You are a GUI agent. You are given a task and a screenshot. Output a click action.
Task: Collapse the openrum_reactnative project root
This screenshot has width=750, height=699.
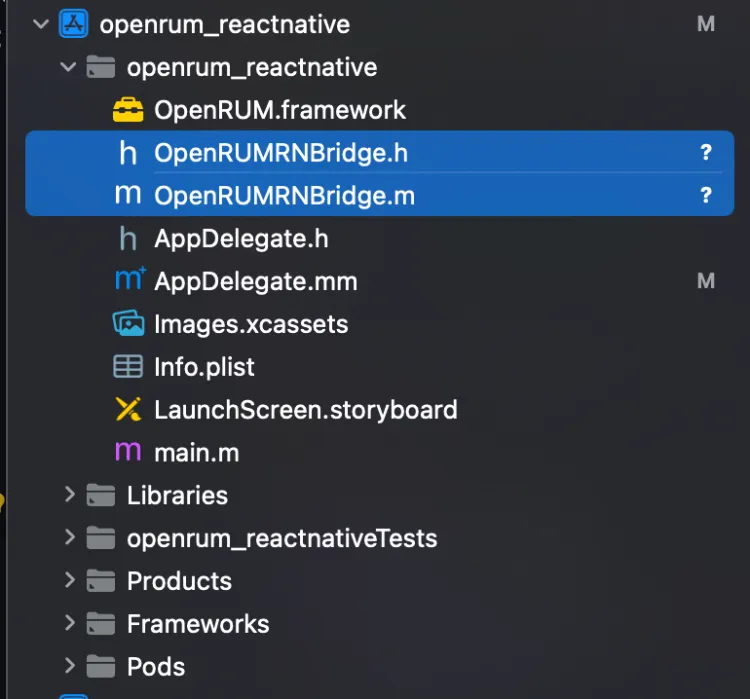pos(41,24)
